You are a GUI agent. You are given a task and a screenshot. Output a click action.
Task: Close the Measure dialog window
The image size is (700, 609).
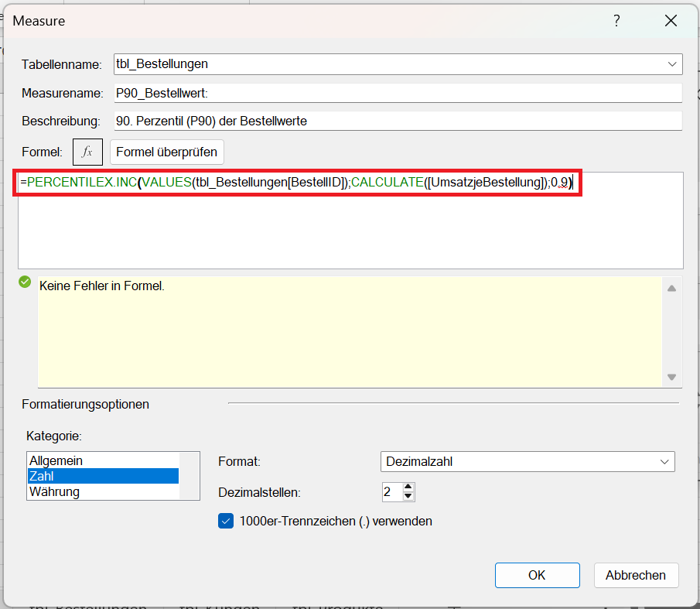671,21
